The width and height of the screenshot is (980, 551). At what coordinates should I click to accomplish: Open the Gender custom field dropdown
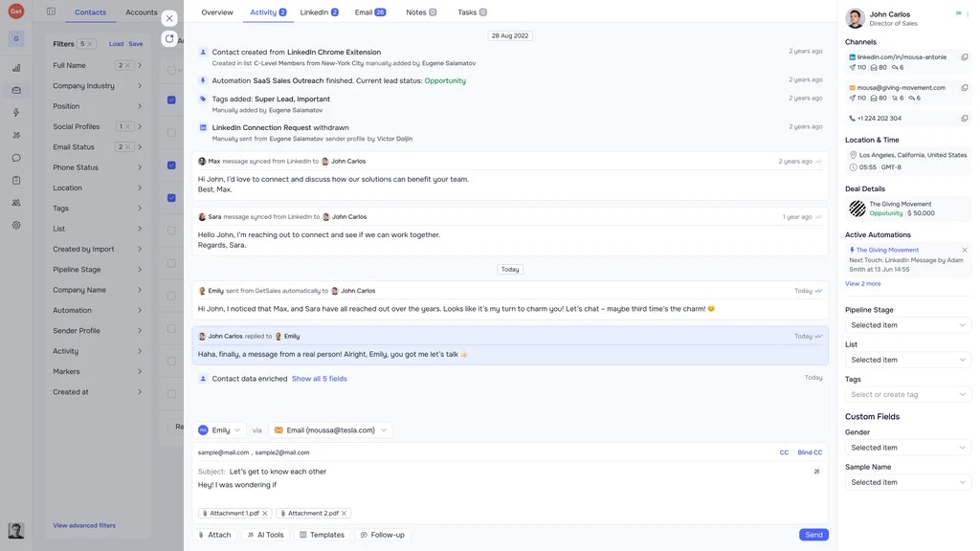pyautogui.click(x=907, y=448)
